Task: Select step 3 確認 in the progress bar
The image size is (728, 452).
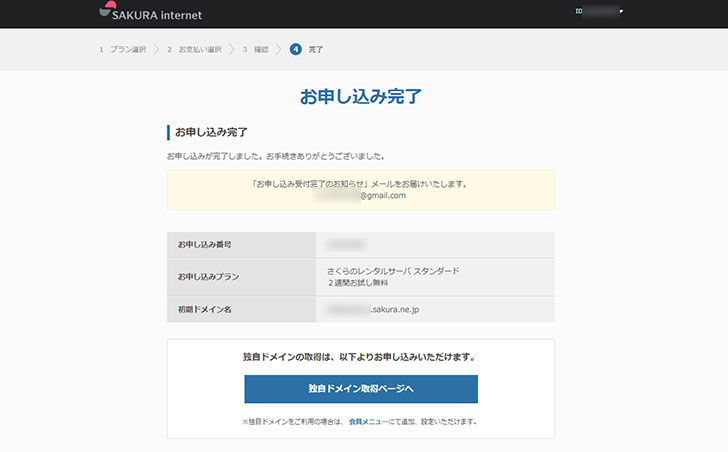Action: [x=255, y=49]
